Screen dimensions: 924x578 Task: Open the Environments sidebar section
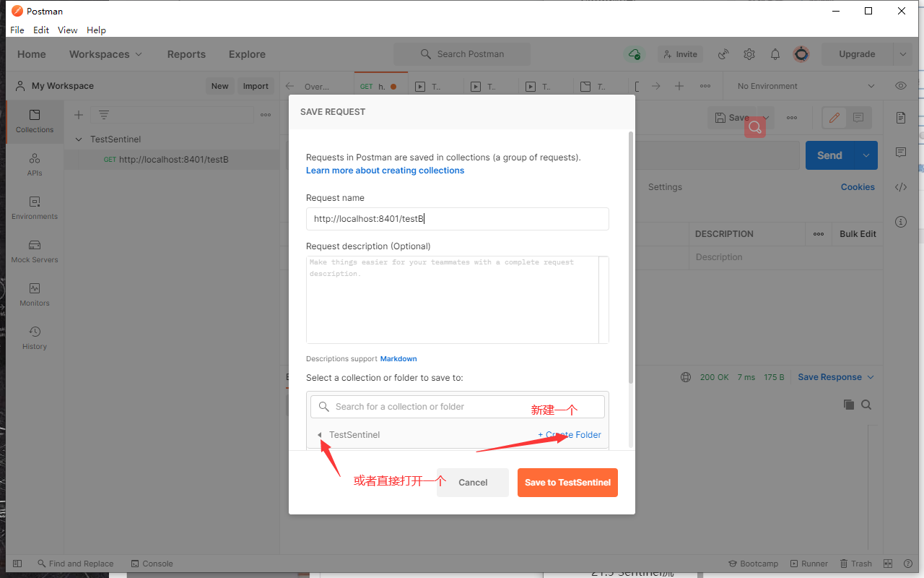pos(35,207)
